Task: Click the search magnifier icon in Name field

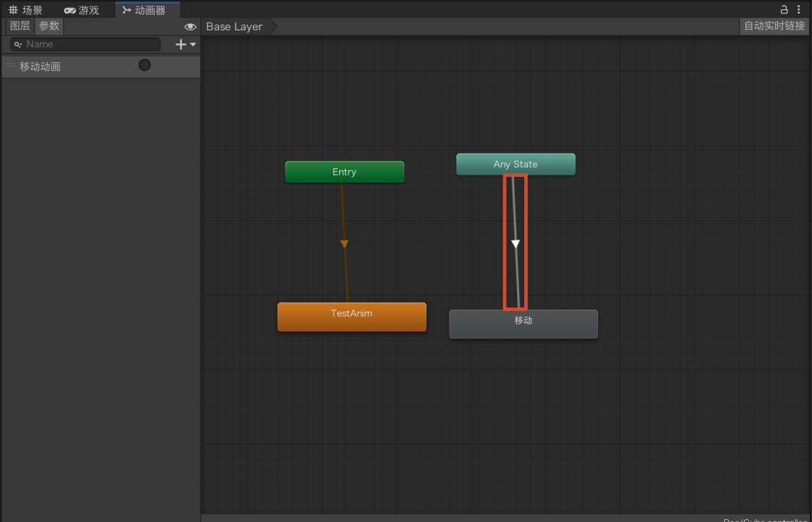Action: coord(17,44)
